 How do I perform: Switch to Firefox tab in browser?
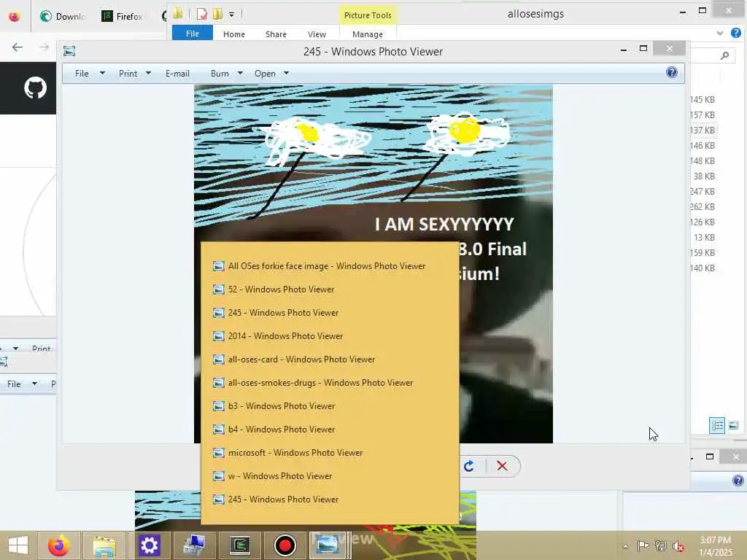[x=122, y=16]
